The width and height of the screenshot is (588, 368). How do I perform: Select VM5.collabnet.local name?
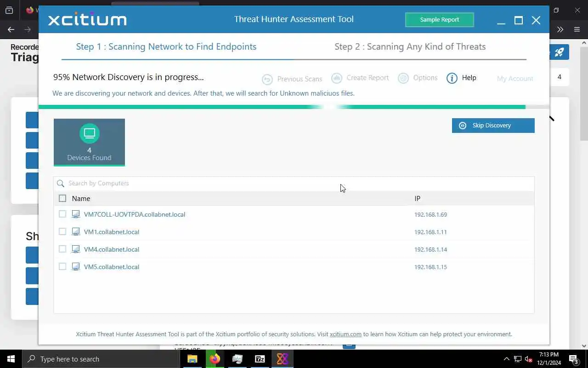[112, 267]
